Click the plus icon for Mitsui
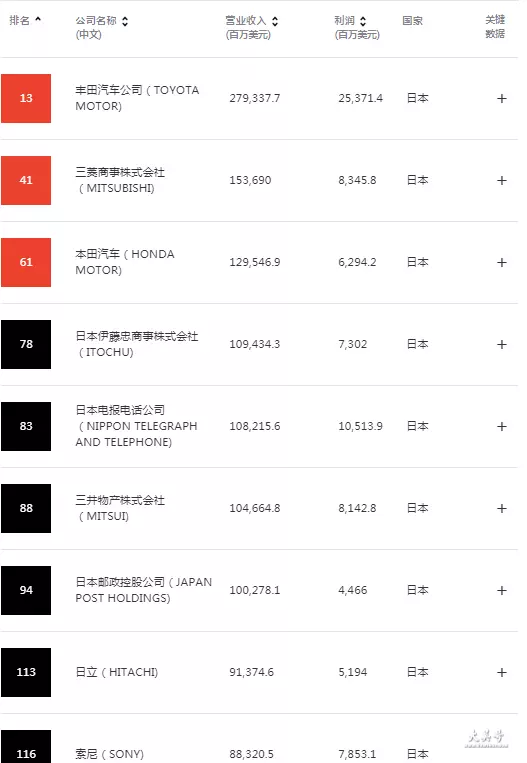 pyautogui.click(x=502, y=509)
